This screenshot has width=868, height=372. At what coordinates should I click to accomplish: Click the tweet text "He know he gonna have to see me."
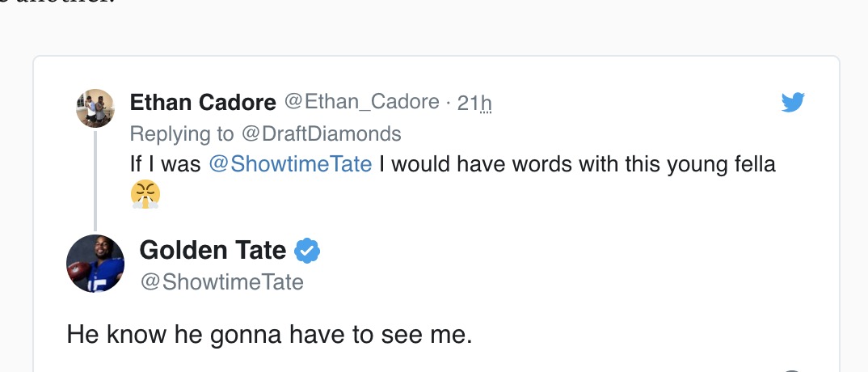tap(269, 336)
